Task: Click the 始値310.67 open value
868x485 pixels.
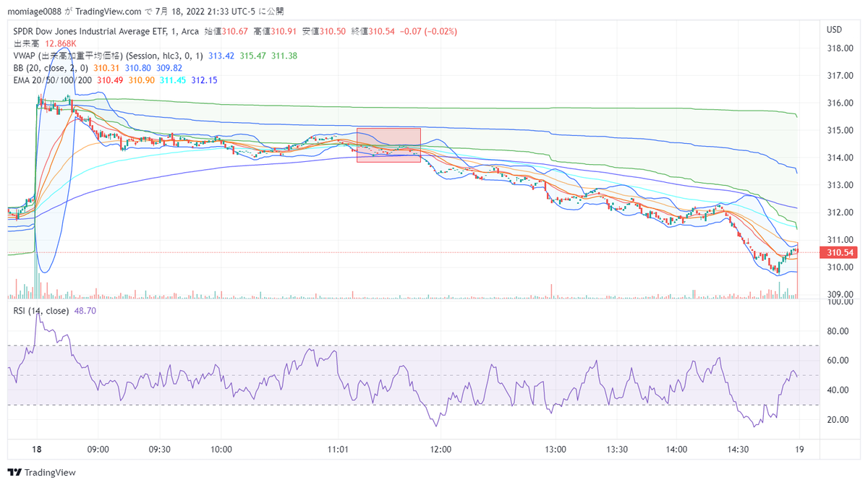Action: [228, 32]
